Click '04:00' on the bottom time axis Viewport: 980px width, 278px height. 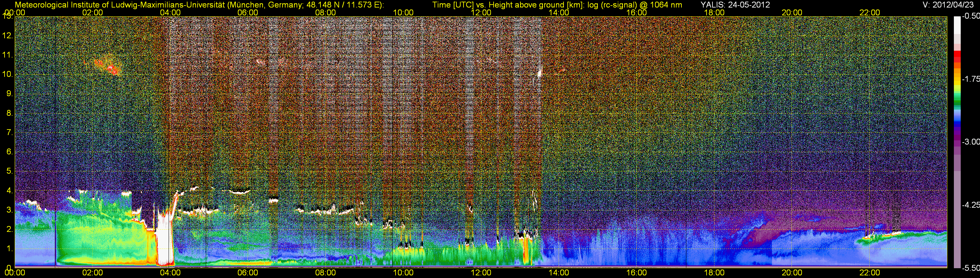click(x=170, y=273)
